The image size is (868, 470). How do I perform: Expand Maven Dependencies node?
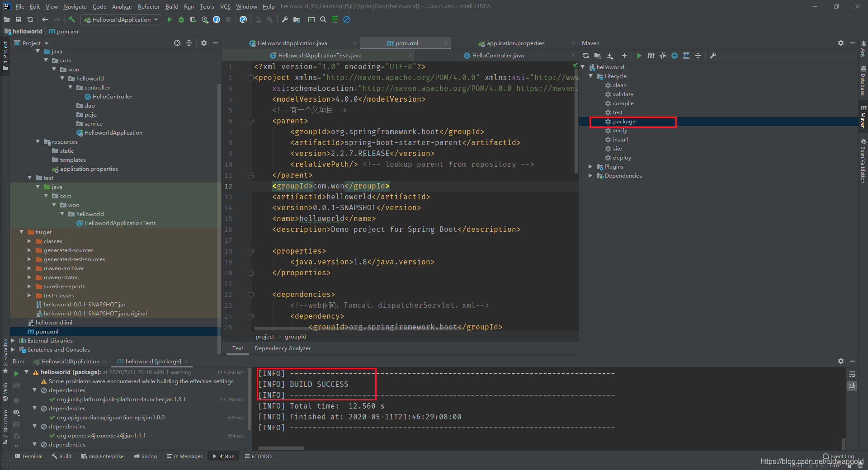591,175
